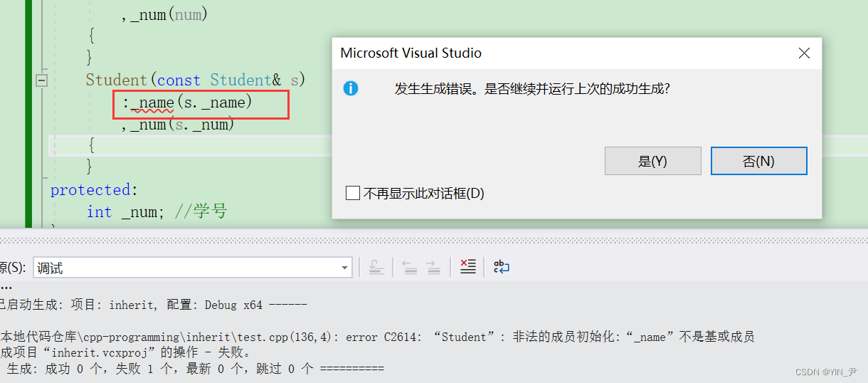Click the blue info icon in dialog
Screen dimensions: 868x383
click(x=350, y=88)
